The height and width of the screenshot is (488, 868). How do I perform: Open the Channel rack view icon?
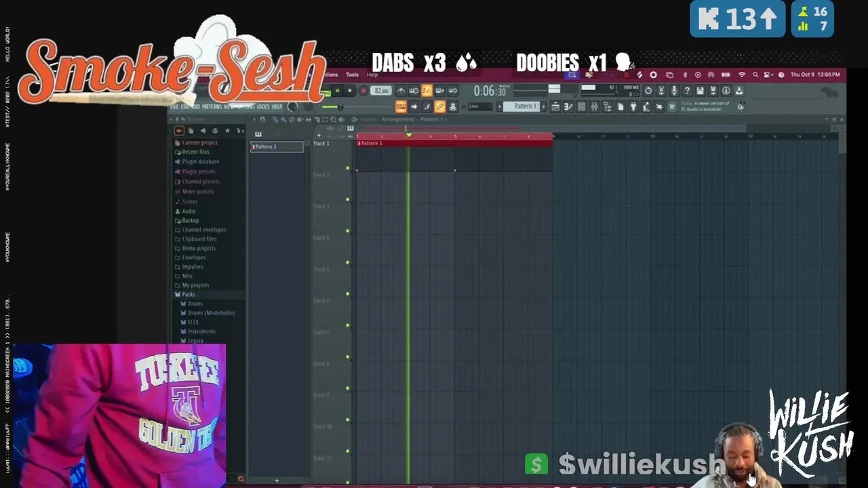pyautogui.click(x=581, y=106)
